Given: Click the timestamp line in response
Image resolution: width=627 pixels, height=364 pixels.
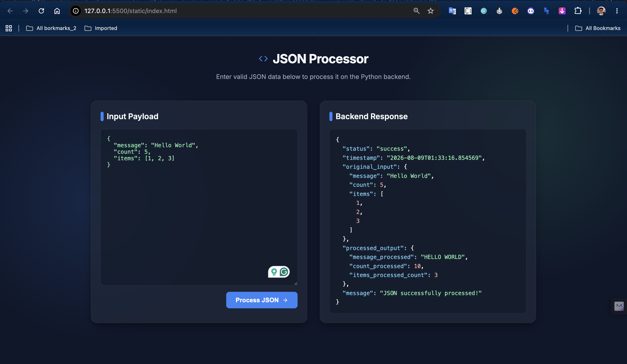Looking at the screenshot, I should [x=413, y=158].
